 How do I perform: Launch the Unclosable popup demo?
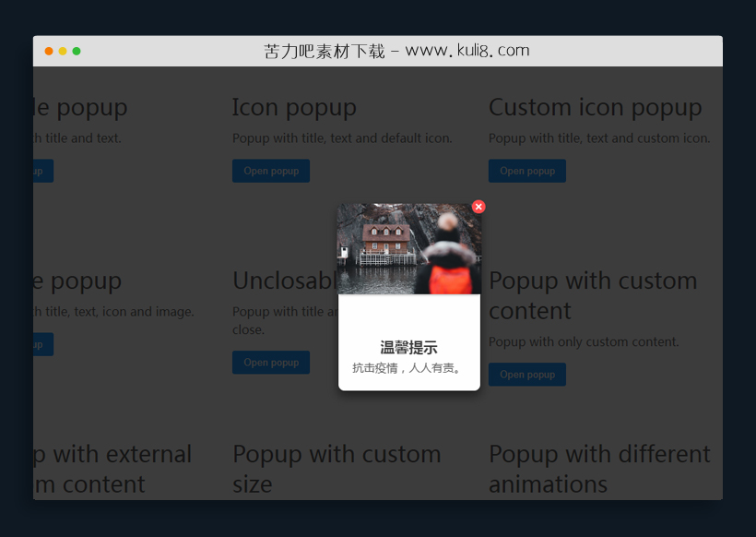tap(270, 362)
